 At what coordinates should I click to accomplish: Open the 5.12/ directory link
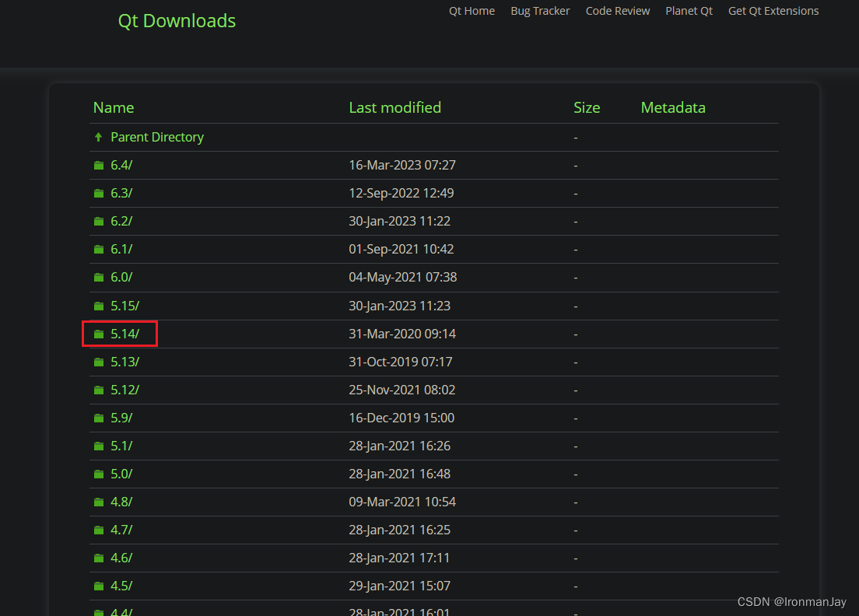click(x=125, y=390)
